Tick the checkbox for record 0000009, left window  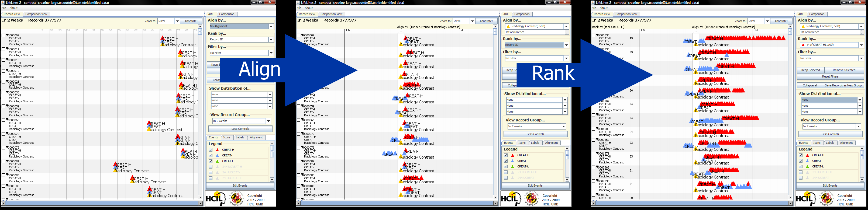3,35
